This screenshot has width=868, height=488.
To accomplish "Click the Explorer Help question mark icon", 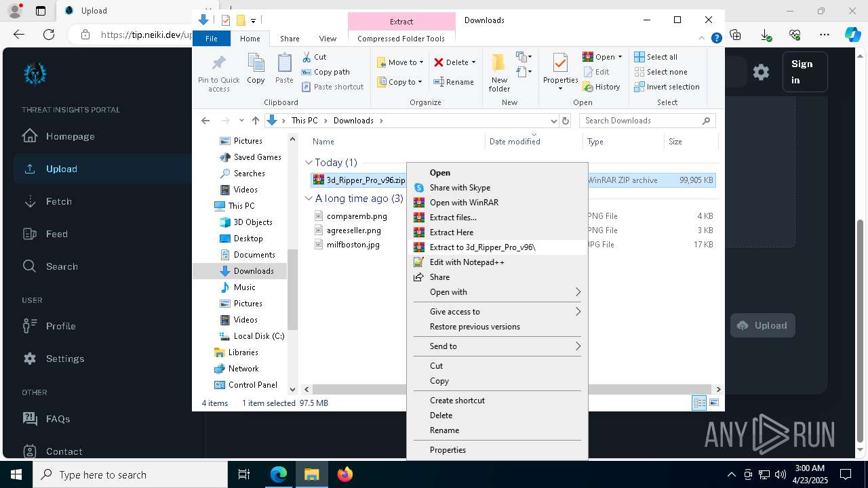I will pyautogui.click(x=716, y=39).
